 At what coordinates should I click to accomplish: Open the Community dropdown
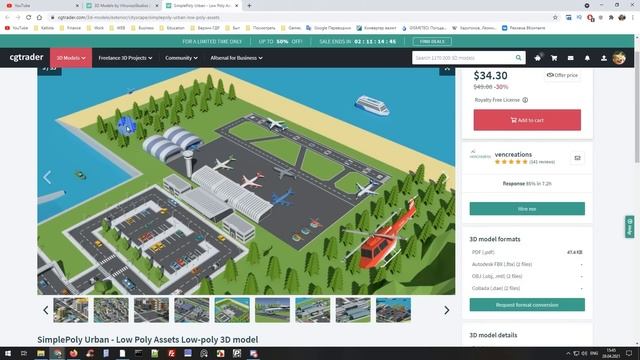click(x=181, y=58)
